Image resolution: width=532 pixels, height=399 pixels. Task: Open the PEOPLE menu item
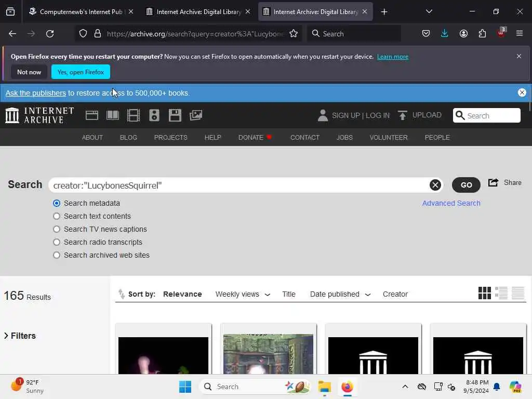[437, 137]
